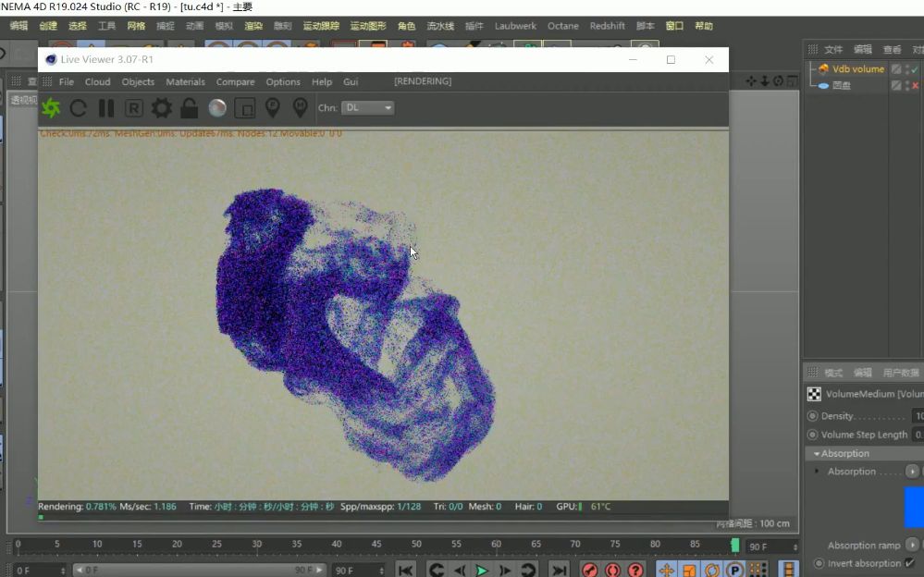Lock the Live Viewer resolution padlock
The width and height of the screenshot is (924, 577).
tap(189, 108)
